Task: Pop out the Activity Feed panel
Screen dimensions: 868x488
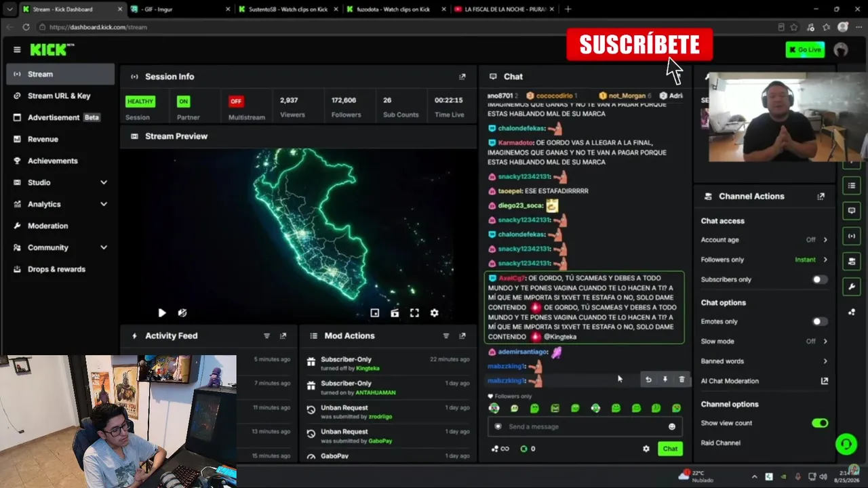Action: (x=283, y=335)
